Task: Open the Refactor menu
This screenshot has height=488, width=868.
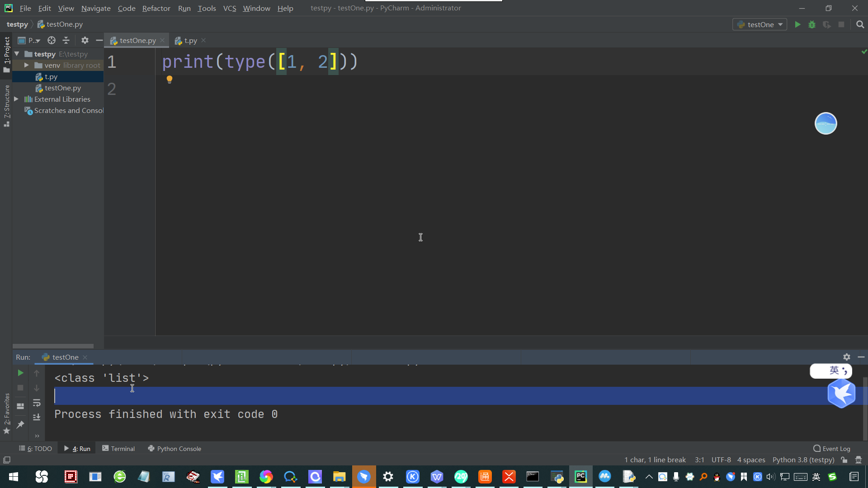Action: point(156,8)
